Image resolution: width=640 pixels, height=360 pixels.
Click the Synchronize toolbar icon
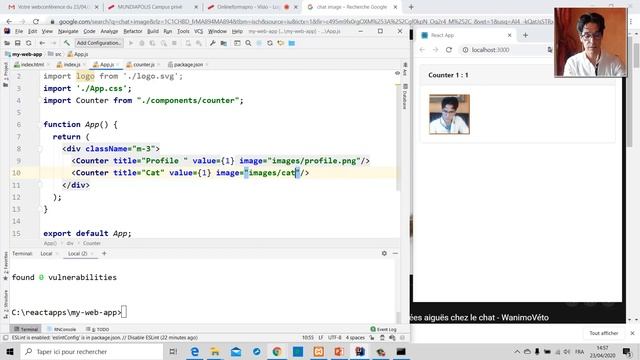coord(28,43)
